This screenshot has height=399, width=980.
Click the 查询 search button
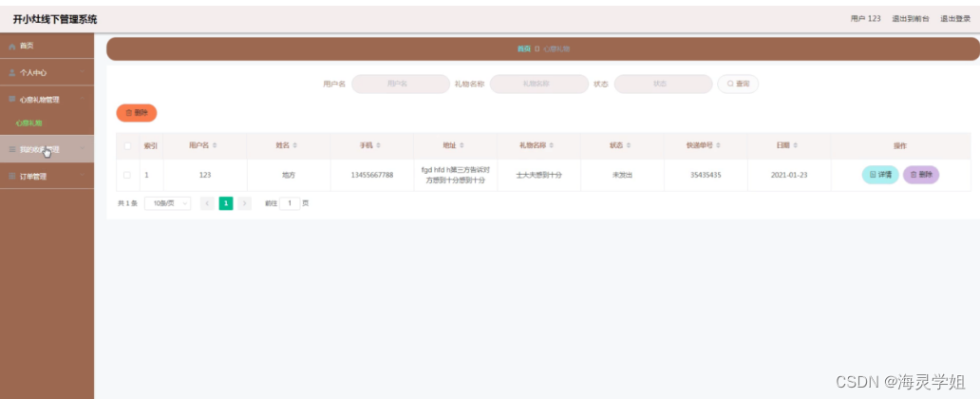click(x=738, y=84)
